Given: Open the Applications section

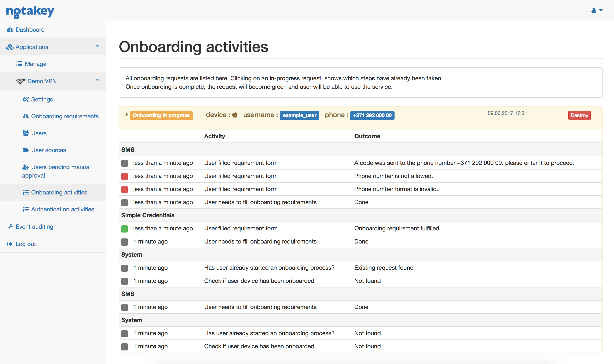Looking at the screenshot, I should coord(32,47).
